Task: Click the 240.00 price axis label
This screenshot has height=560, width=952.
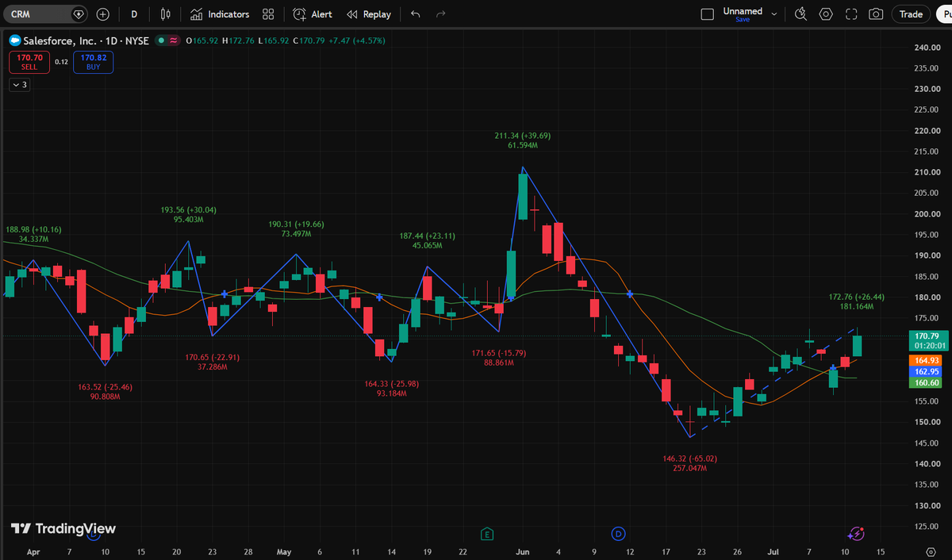Action: [x=927, y=48]
